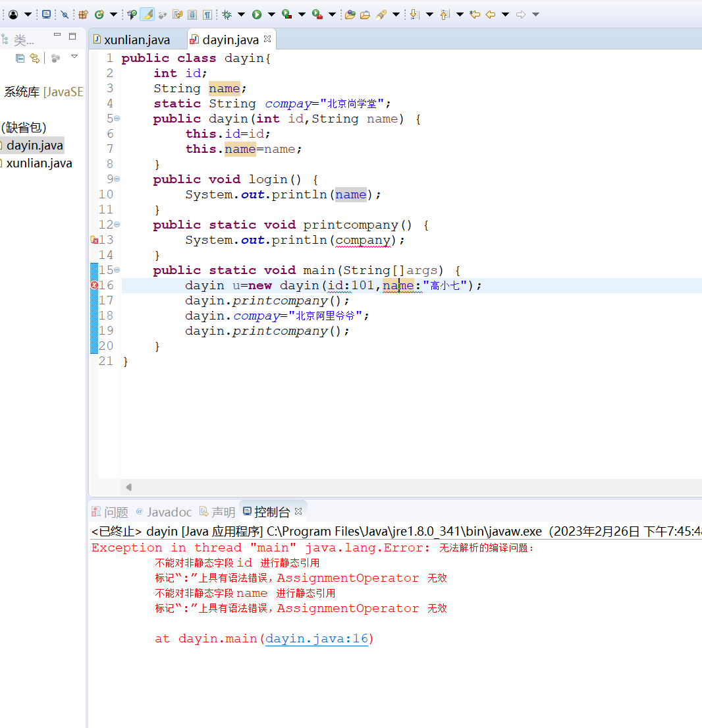
Task: Close the dayin.java editor tab
Action: coord(267,39)
